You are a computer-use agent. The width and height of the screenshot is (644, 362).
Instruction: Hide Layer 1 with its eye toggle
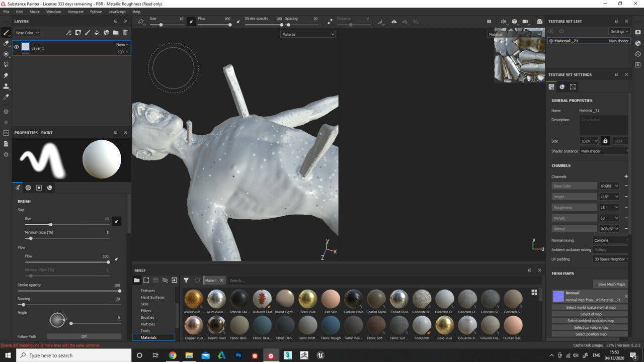[x=17, y=48]
